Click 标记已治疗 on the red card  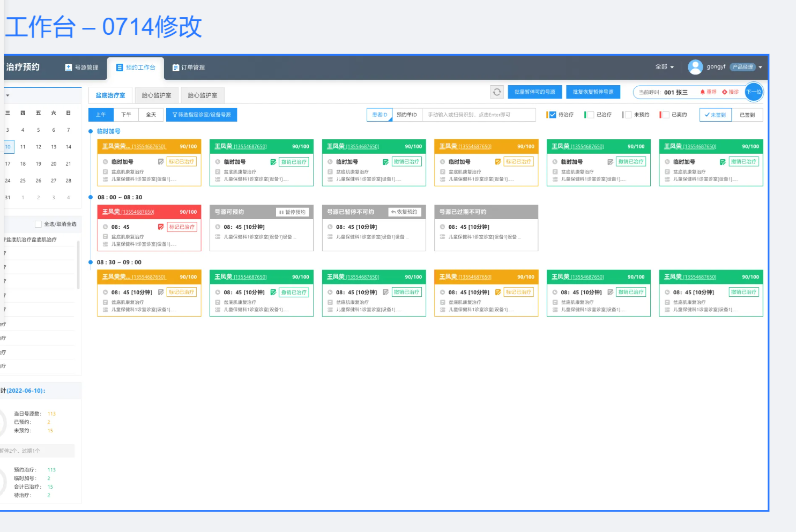click(182, 227)
